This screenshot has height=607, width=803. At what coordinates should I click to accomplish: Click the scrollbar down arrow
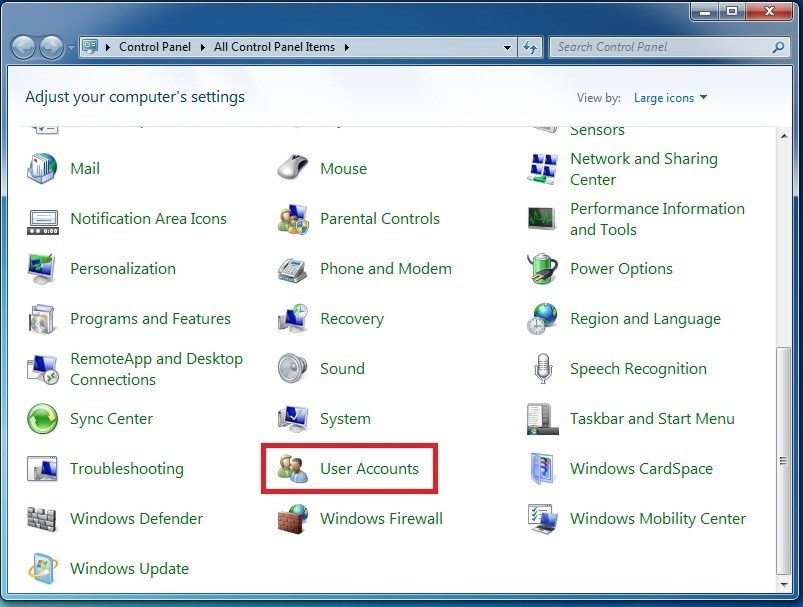(784, 584)
